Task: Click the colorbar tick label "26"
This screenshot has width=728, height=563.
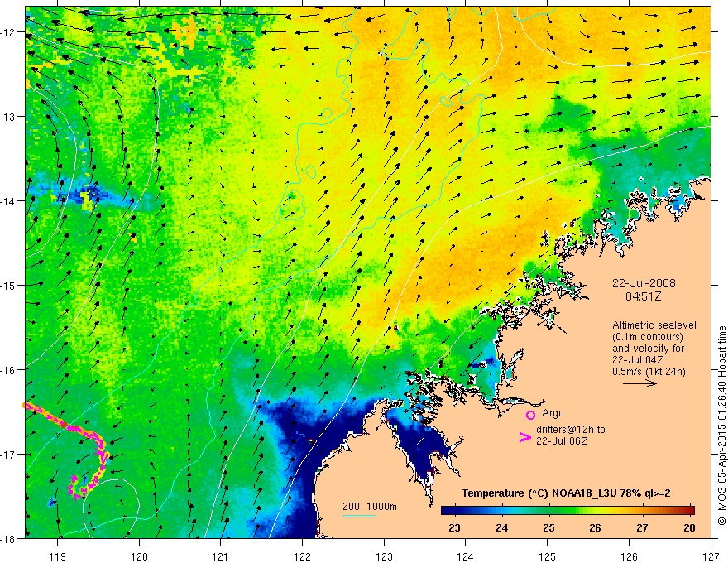Action: (x=595, y=527)
